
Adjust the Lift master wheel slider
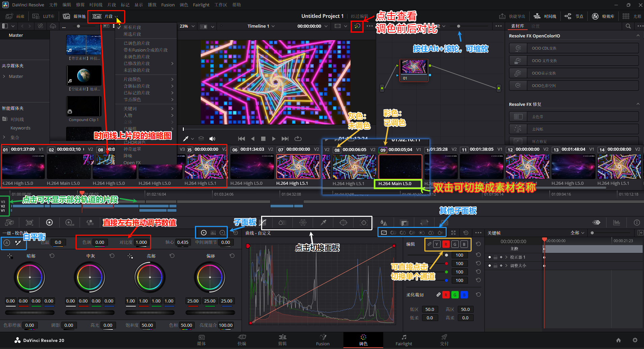coord(30,313)
